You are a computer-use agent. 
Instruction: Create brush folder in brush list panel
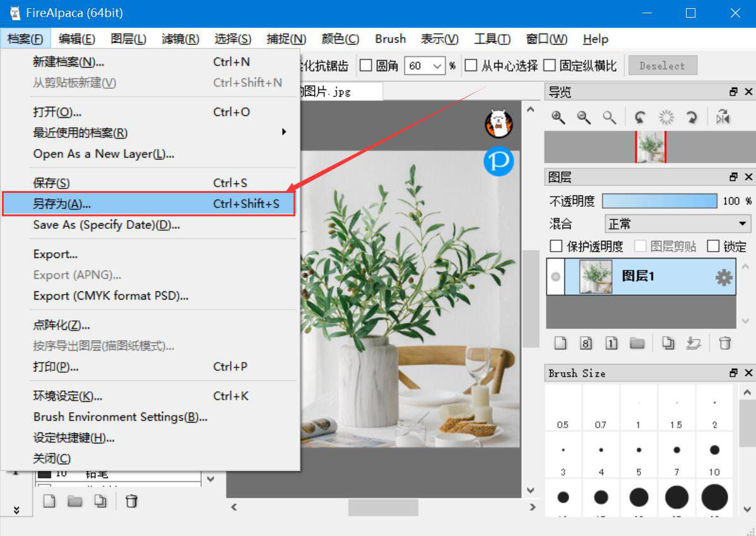point(74,501)
